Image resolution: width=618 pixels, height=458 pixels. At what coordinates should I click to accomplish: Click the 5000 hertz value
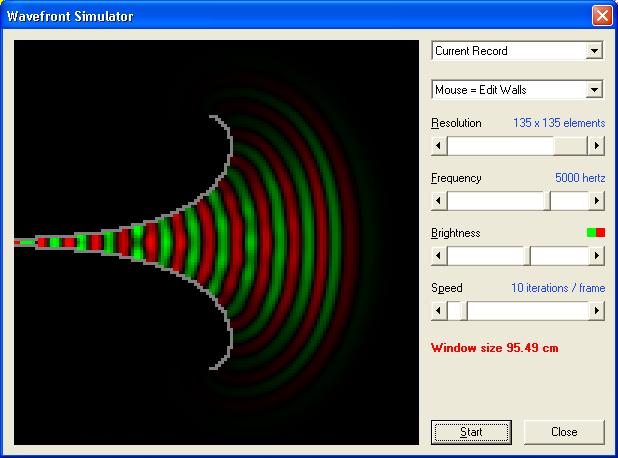coord(580,178)
